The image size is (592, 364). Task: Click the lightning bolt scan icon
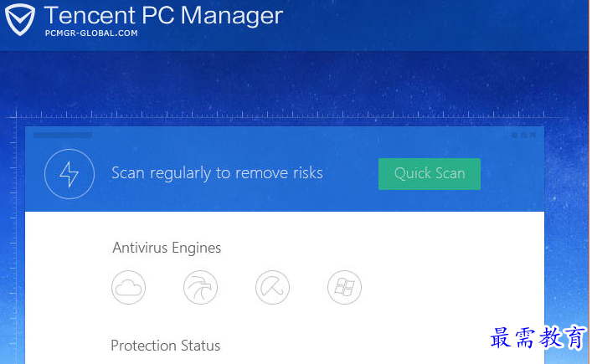tap(69, 174)
